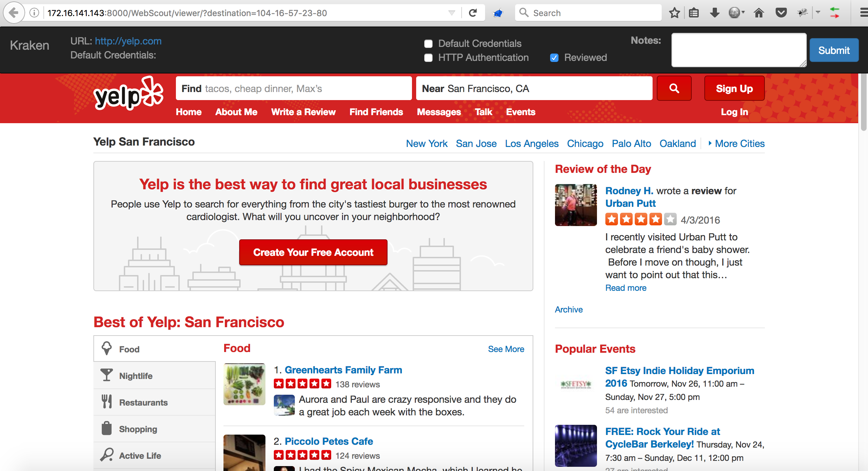Click into the Notes text box
The height and width of the screenshot is (471, 868).
click(x=738, y=50)
